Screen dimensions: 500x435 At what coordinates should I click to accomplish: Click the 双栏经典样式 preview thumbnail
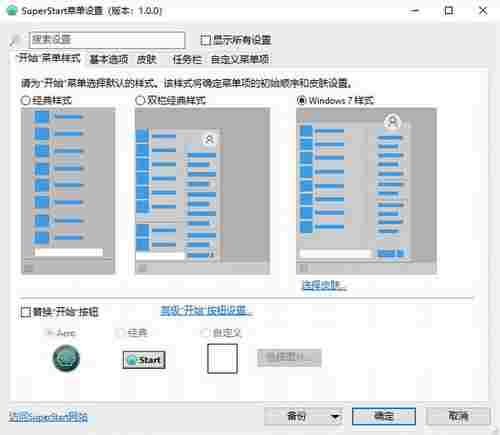pos(202,191)
